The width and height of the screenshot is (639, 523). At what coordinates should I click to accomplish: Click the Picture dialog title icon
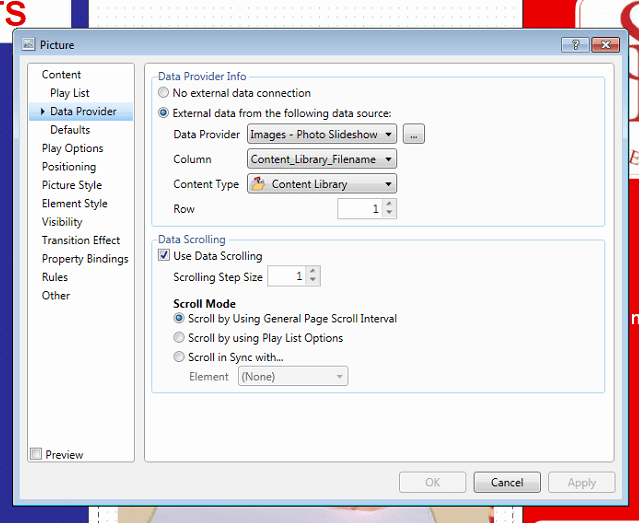click(28, 44)
